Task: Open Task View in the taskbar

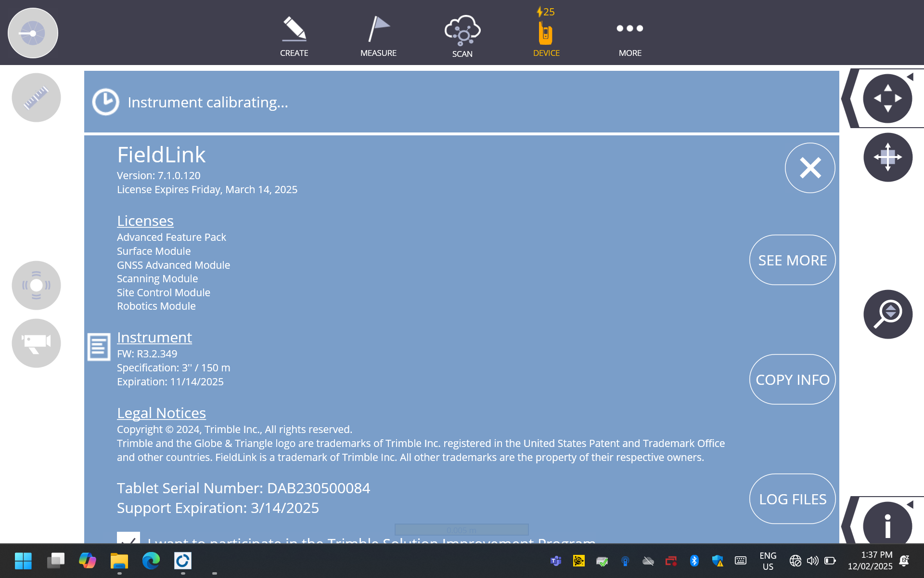Action: coord(55,561)
